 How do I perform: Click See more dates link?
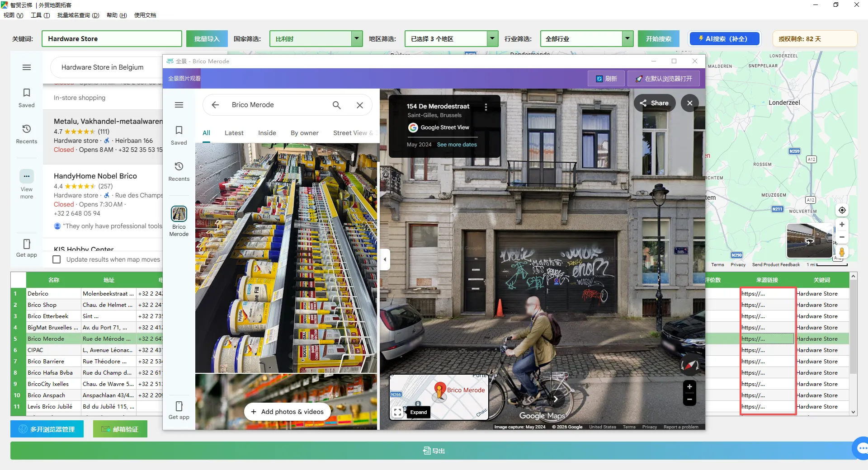coord(457,145)
